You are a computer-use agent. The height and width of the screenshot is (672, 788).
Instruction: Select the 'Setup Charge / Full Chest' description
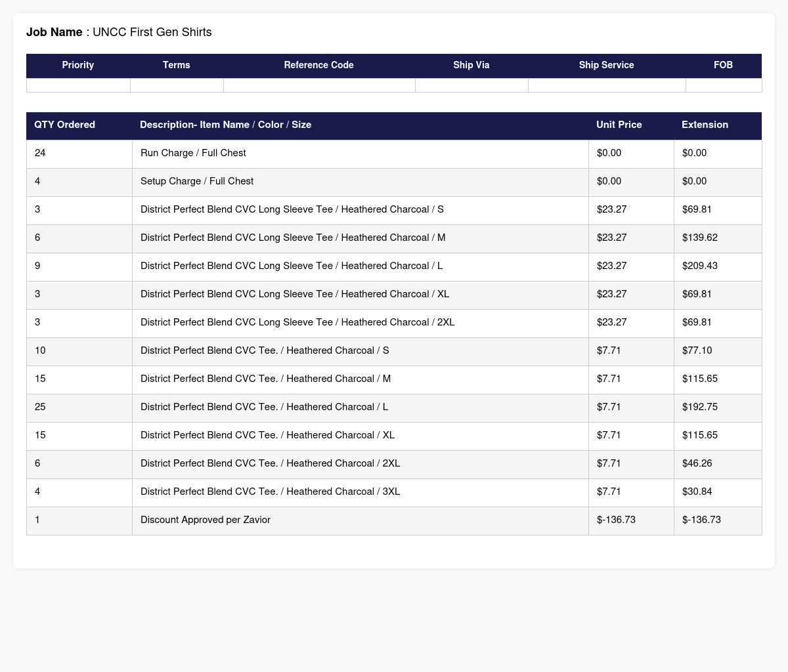(197, 181)
